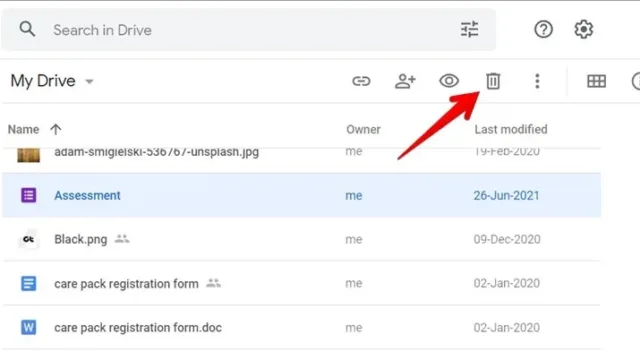Click shared people icon beside Black.png

tap(122, 239)
